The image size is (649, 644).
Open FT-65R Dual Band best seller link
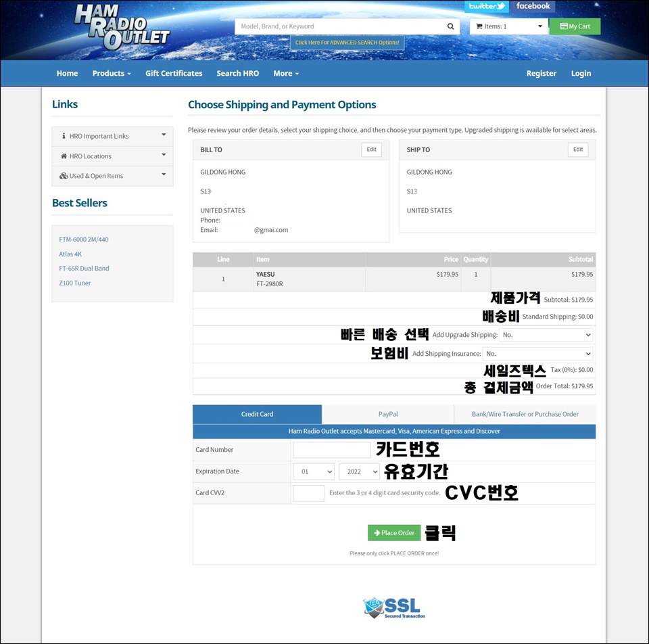click(84, 269)
